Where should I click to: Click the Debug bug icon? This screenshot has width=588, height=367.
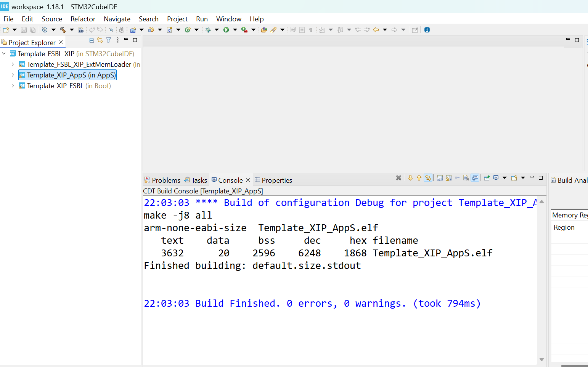pyautogui.click(x=208, y=30)
